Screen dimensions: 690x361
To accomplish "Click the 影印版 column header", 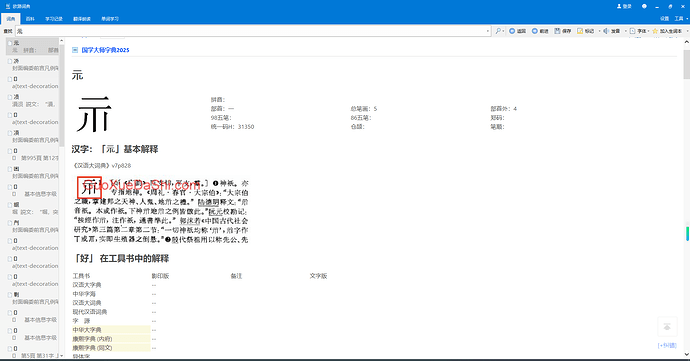I will coord(160,276).
